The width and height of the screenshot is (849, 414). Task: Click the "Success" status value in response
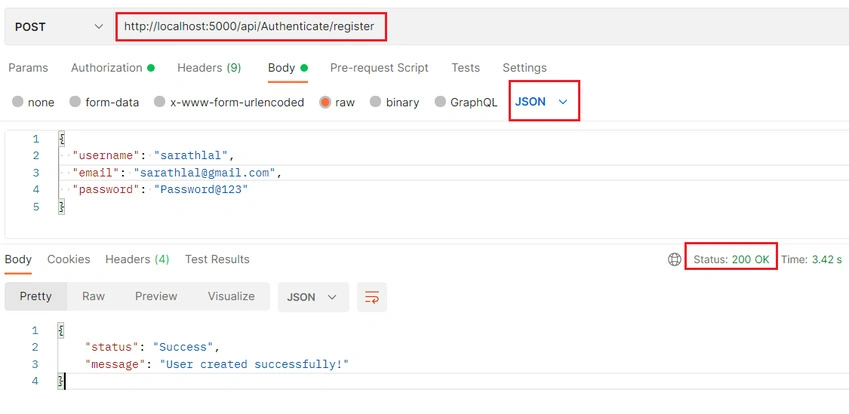pyautogui.click(x=183, y=347)
